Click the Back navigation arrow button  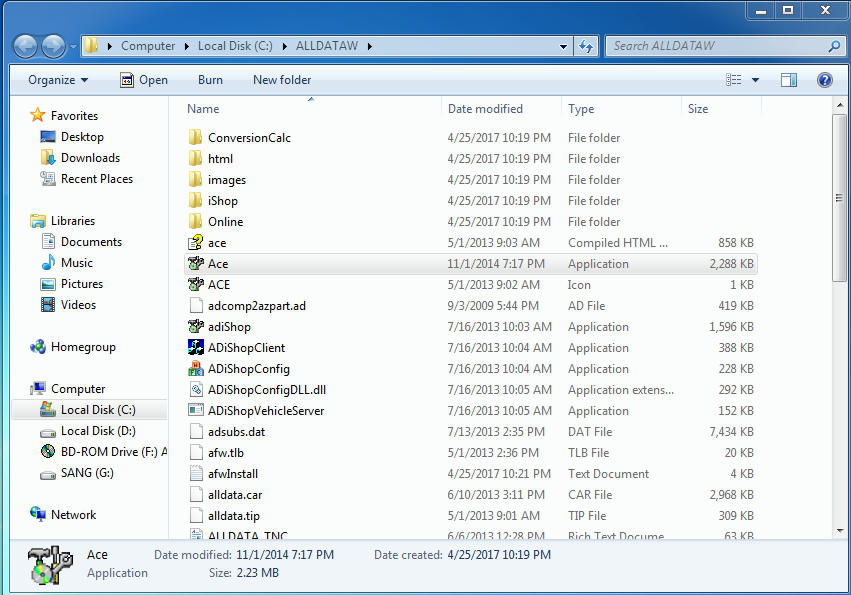pos(25,46)
